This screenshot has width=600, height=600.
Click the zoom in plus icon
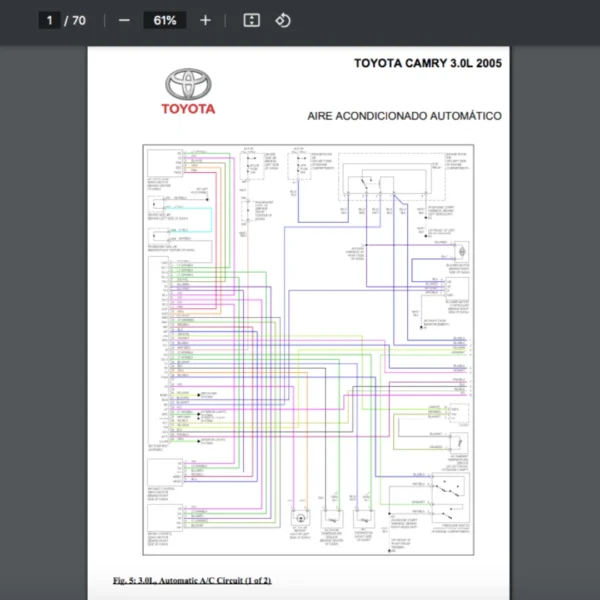[205, 20]
